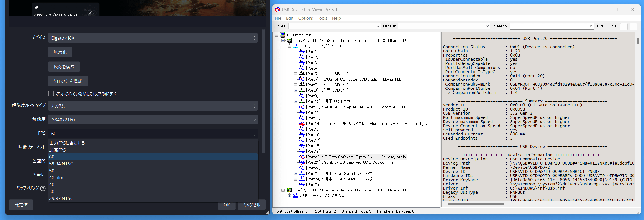Expand the Port23 SuperSpeed USB hub node
The image size is (644, 220).
pos(296,173)
